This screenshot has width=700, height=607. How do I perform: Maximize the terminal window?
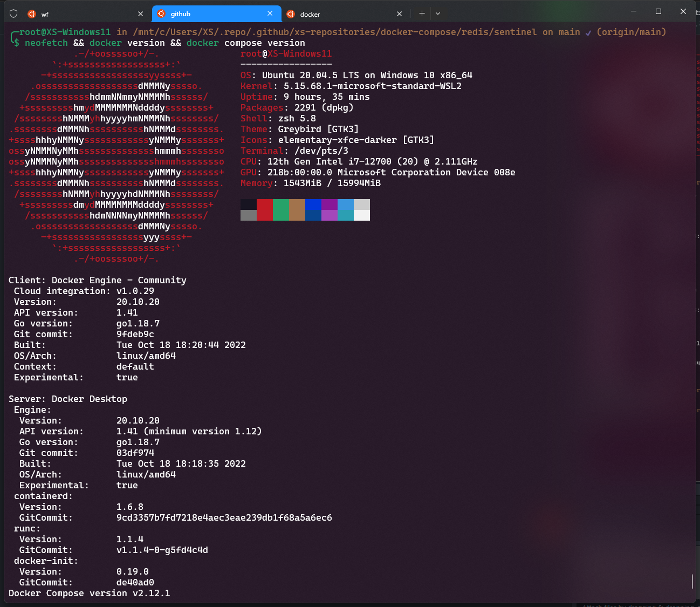coord(658,11)
